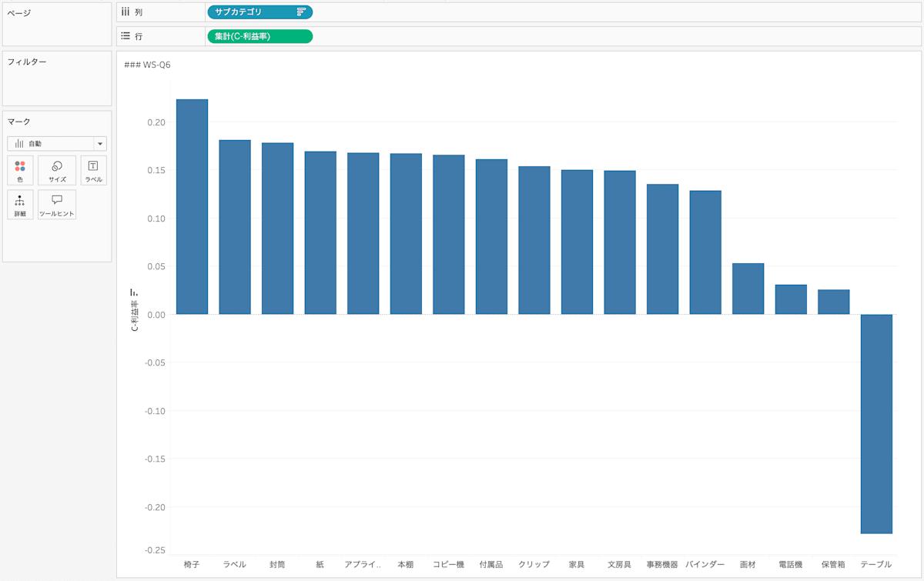Image resolution: width=924 pixels, height=581 pixels.
Task: Open the Label (ラベル) mark card
Action: pyautogui.click(x=93, y=170)
